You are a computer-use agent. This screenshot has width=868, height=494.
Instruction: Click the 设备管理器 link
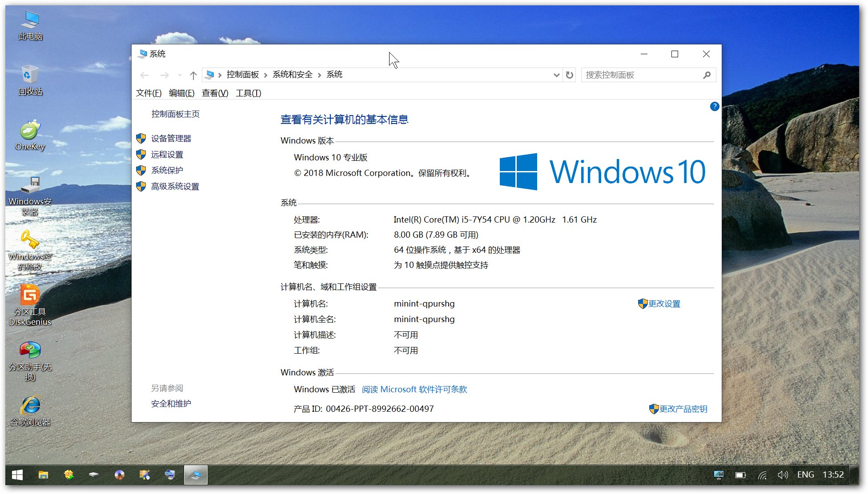click(x=171, y=139)
